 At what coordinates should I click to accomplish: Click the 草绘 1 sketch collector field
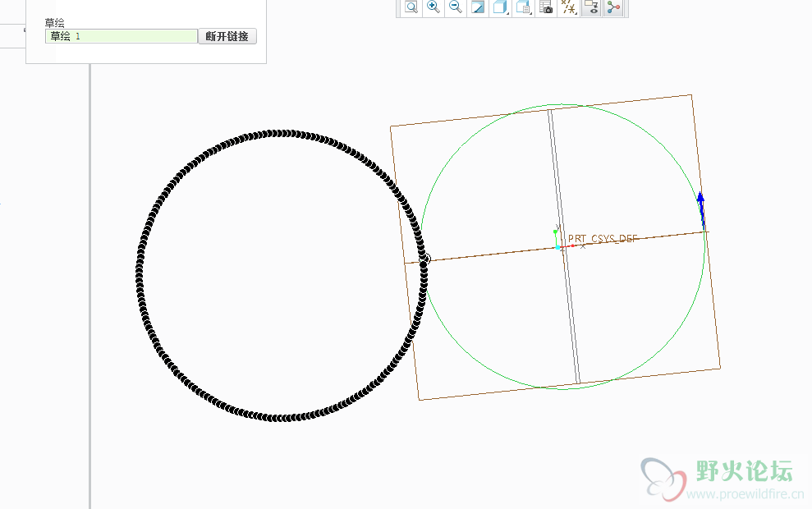point(122,36)
